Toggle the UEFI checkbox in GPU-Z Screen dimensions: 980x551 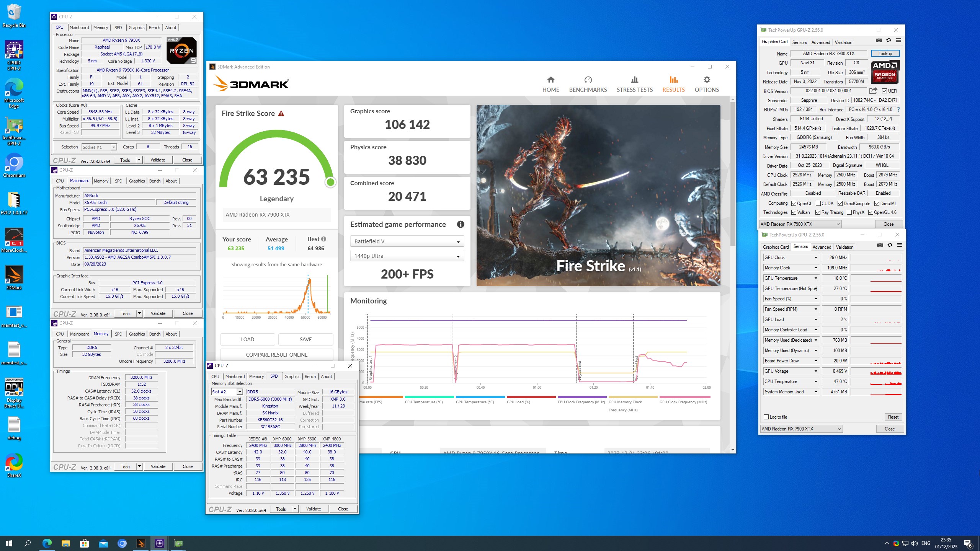click(884, 91)
